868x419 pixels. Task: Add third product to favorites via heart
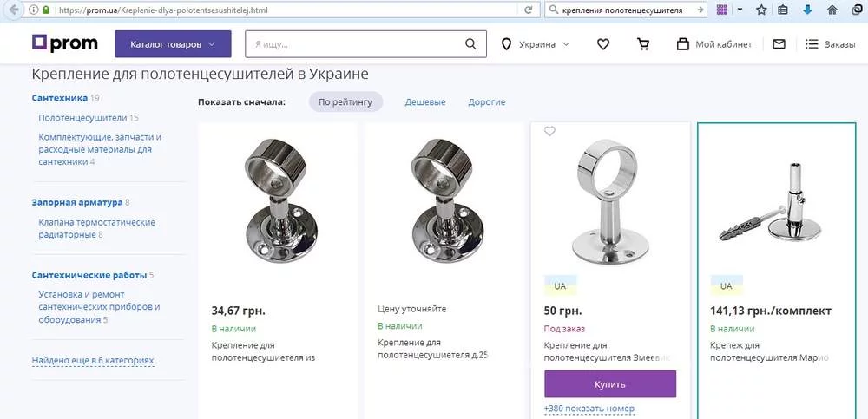[549, 132]
